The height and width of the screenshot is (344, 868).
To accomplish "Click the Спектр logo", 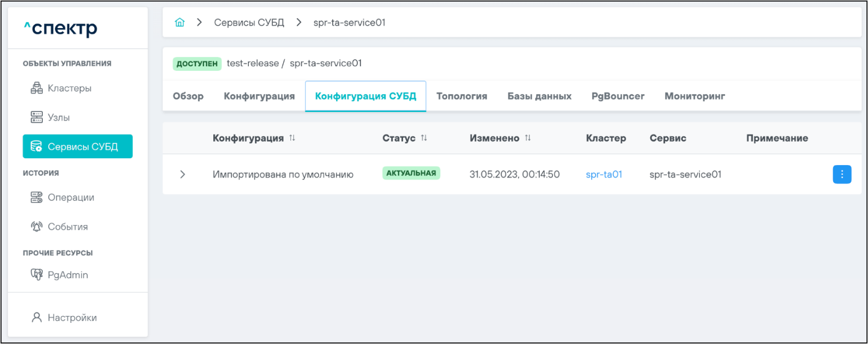I will [61, 28].
